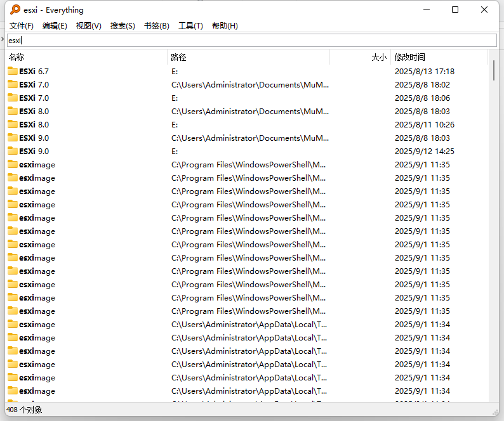This screenshot has height=421, width=504.
Task: Click folder icon of ESXi 9.0 modified 2025/9/12
Action: 13,151
